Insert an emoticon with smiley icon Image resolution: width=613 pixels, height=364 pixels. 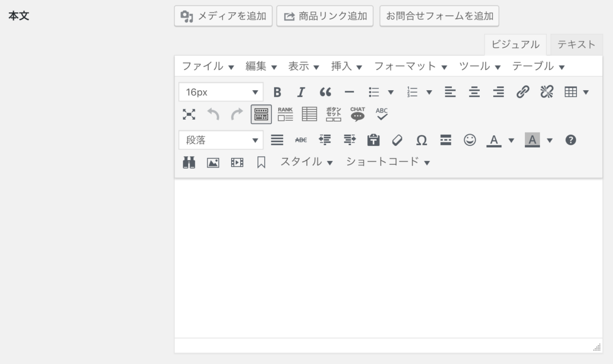tap(470, 140)
